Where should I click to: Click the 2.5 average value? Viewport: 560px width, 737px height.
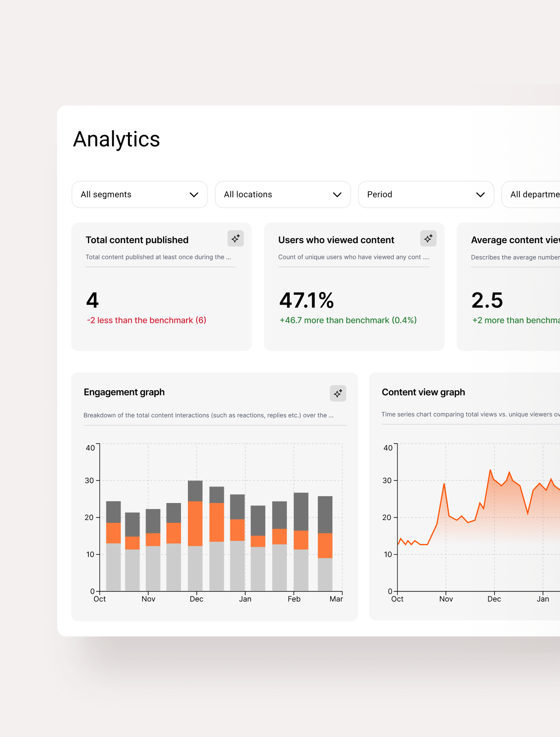pos(487,300)
